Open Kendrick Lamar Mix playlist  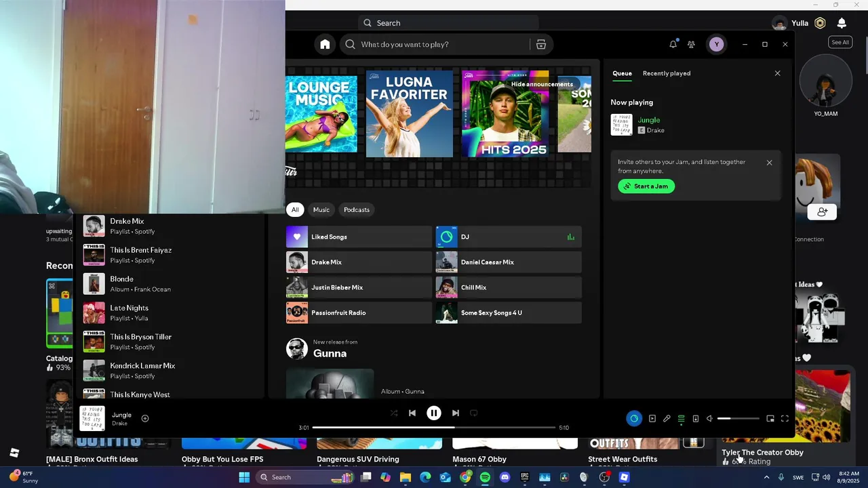[170, 370]
